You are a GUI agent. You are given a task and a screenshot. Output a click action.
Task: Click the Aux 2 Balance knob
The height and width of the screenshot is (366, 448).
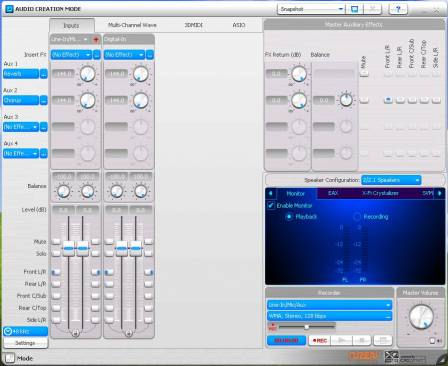click(346, 100)
